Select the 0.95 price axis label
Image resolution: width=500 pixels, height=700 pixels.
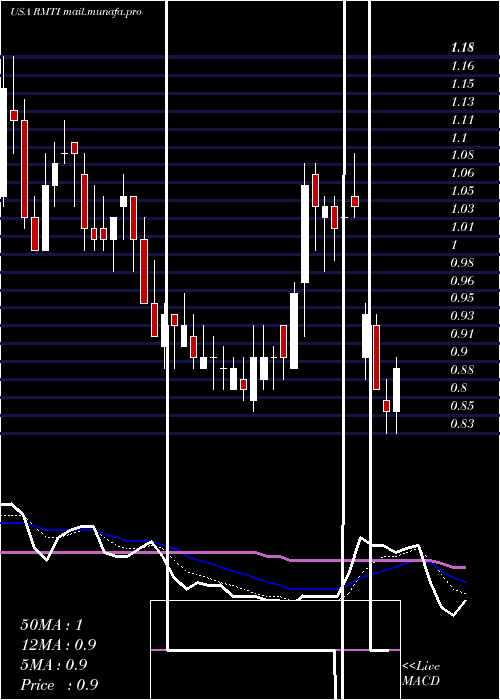point(462,298)
